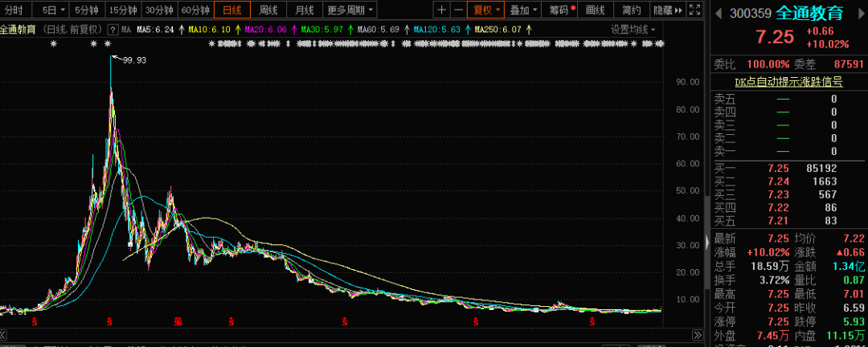Screen dimensions: 868x347
Task: Open the 5日 period dropdown
Action: [53, 10]
